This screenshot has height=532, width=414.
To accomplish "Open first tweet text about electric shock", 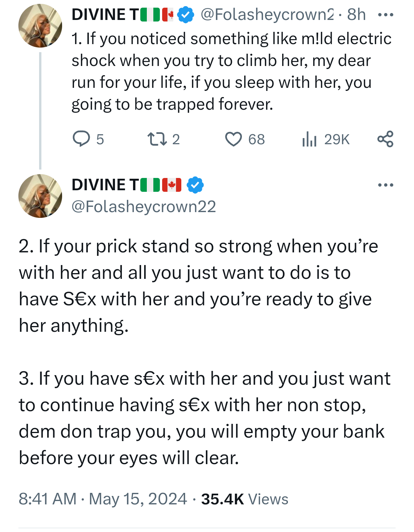I will tap(230, 71).
